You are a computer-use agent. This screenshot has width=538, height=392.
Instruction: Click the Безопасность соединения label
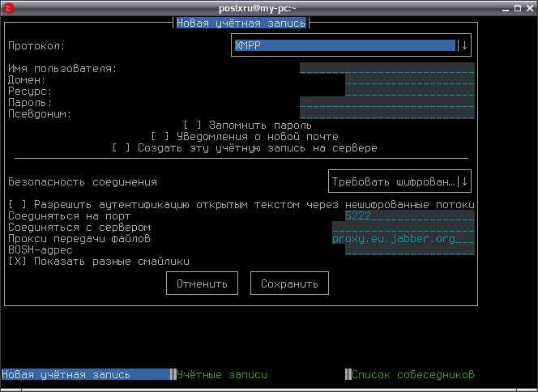(83, 181)
